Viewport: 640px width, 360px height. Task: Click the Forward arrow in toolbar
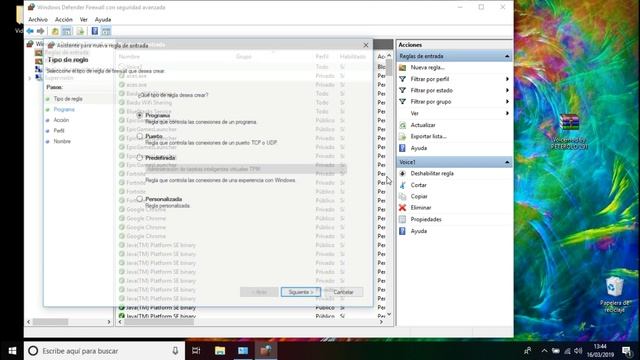click(x=40, y=31)
